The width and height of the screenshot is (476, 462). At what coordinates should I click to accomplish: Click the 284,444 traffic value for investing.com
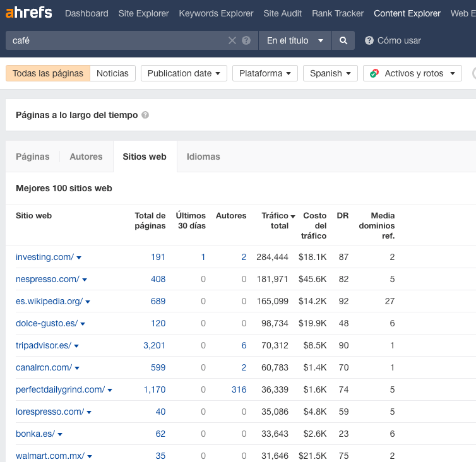(x=272, y=257)
